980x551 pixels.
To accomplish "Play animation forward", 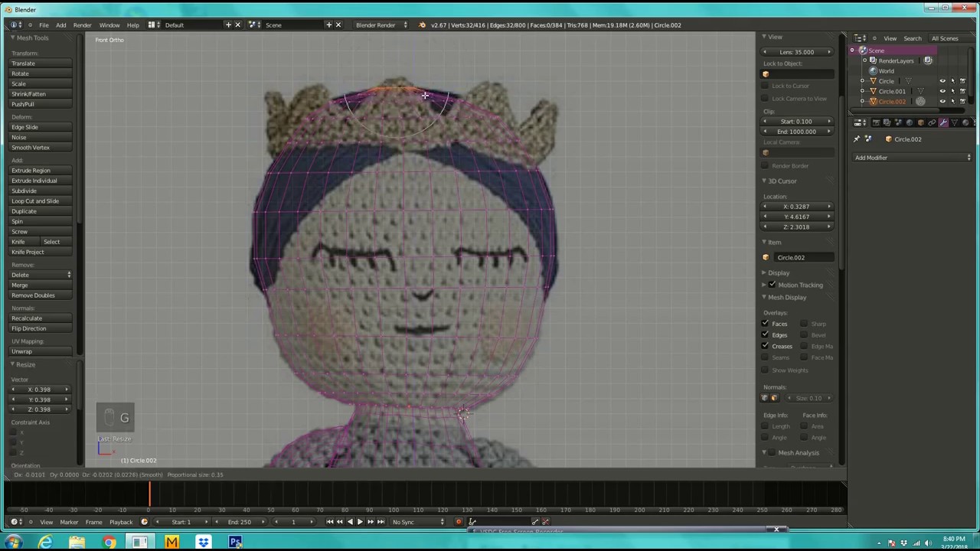I will (x=360, y=522).
